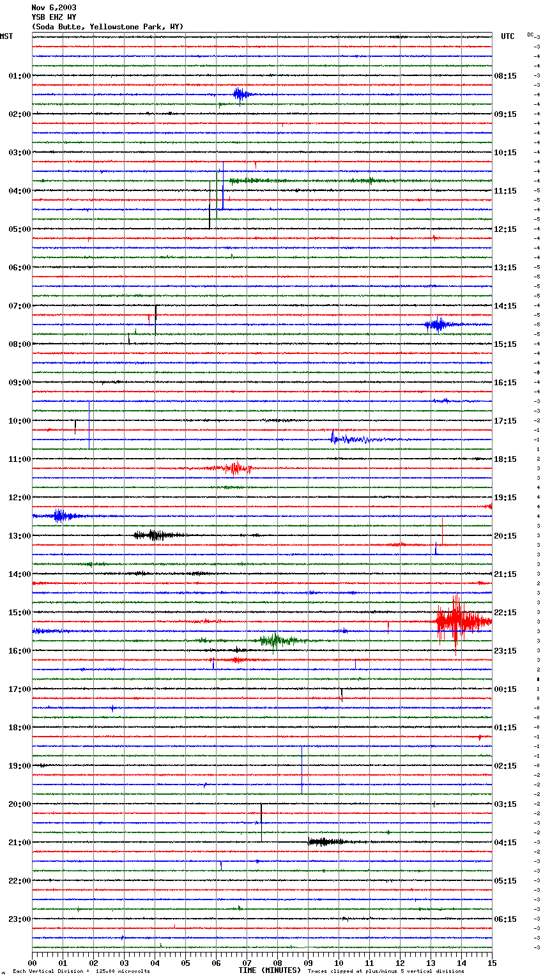Viewport: 543px width, 980px height.
Task: Click the 17:15 UTC time label
Action: click(x=505, y=421)
